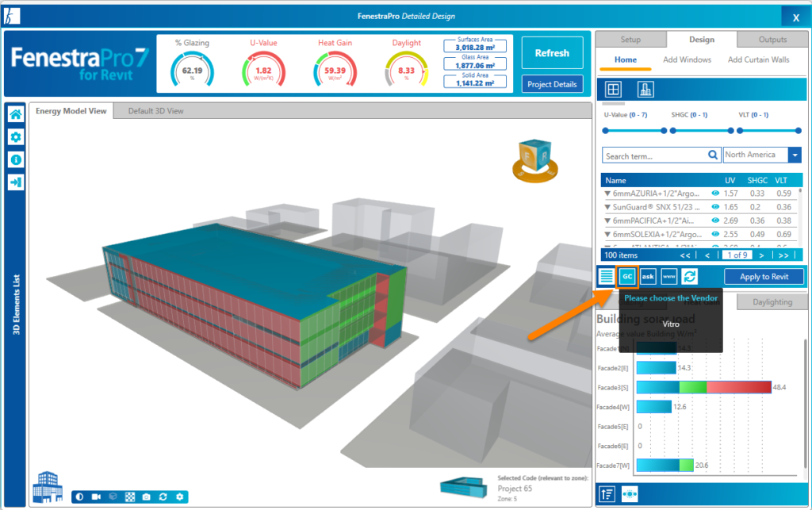Screen dimensions: 812x510
Task: Select the building icon in Design panel
Action: coord(645,89)
